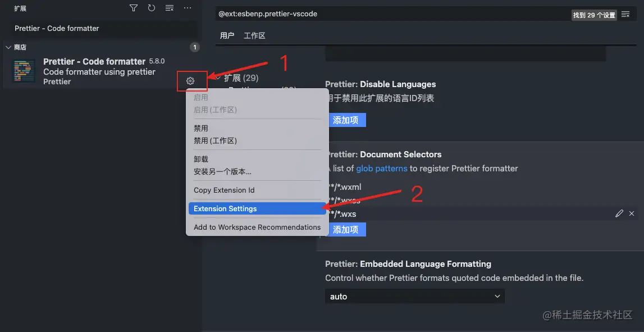
Task: Click the 找到 29 个设置 count badge
Action: [x=594, y=15]
